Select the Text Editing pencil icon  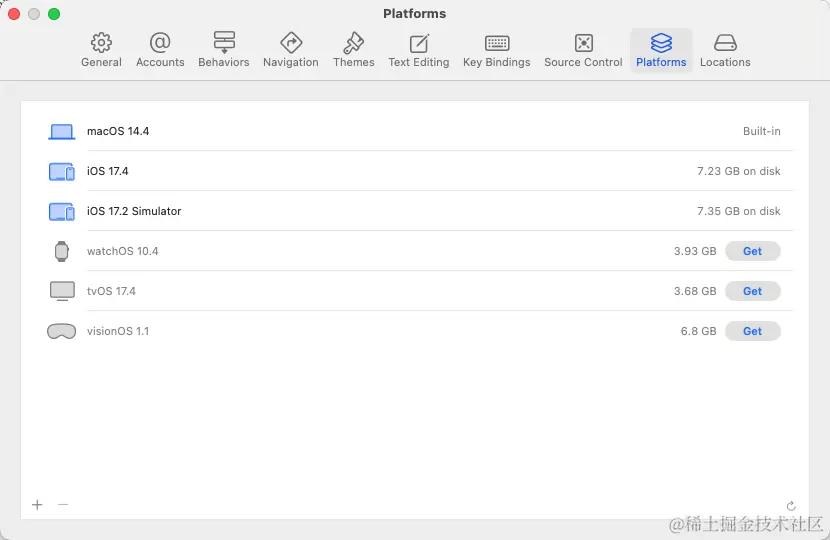point(419,43)
